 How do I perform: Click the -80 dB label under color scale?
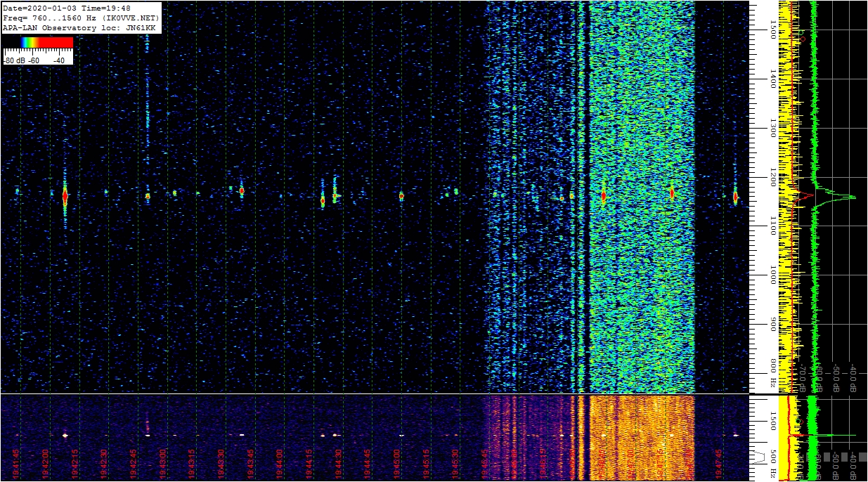pos(13,60)
